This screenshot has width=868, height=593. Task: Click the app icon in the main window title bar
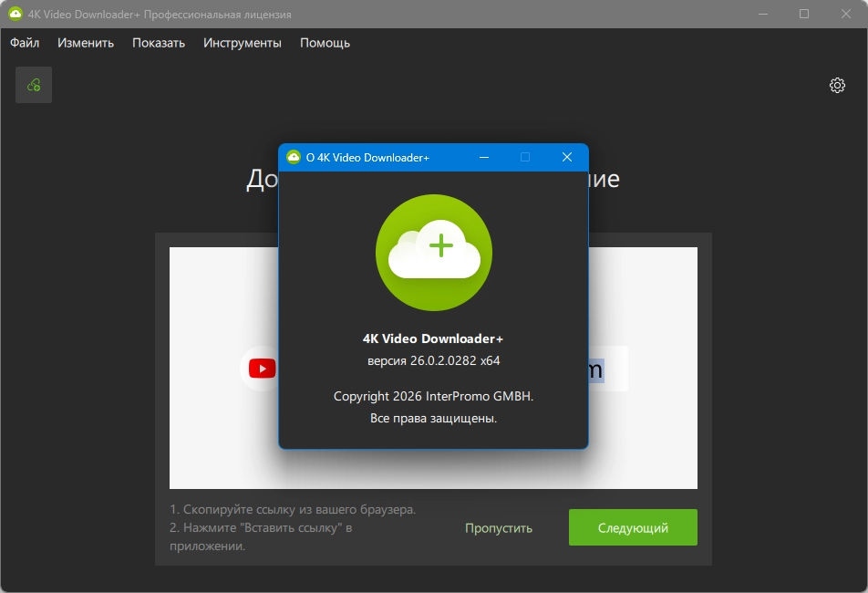point(15,14)
